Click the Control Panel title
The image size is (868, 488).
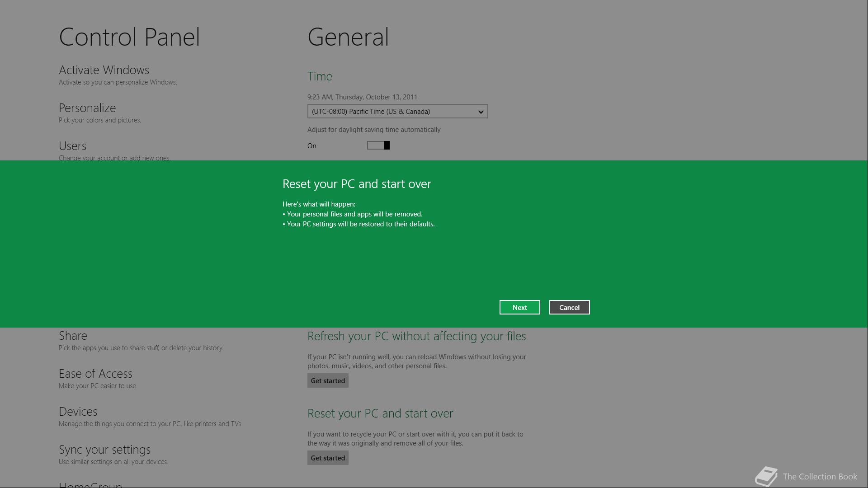[x=129, y=37]
